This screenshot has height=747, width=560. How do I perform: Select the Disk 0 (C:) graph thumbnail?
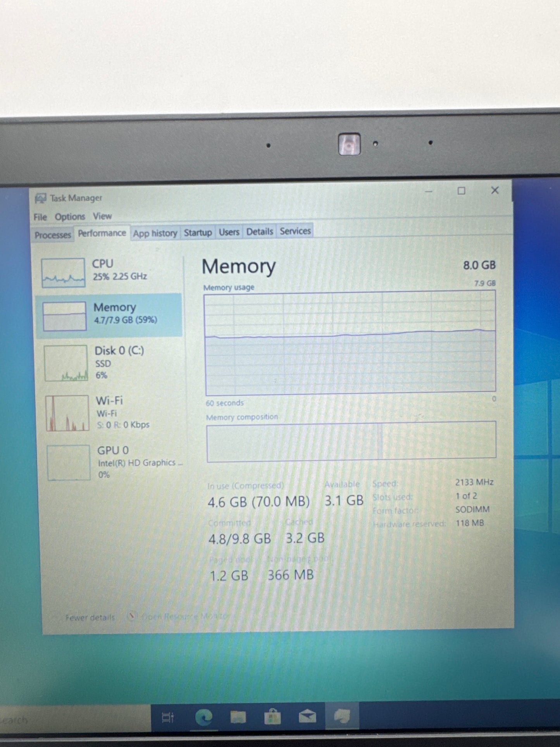tap(66, 363)
